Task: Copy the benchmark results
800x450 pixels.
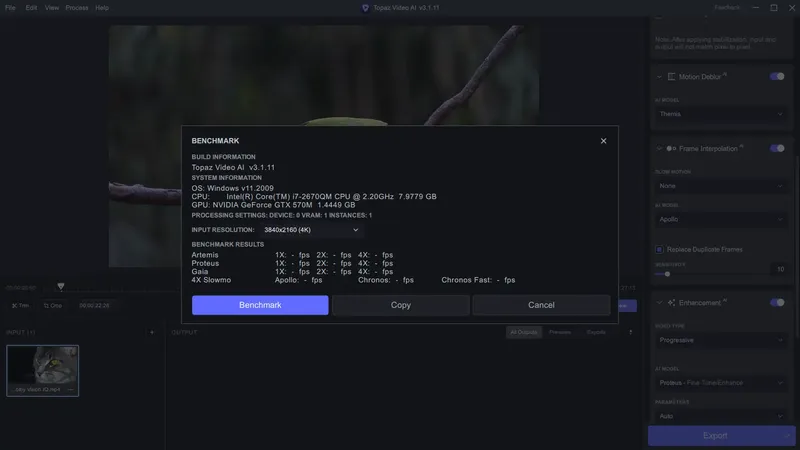Action: pos(401,305)
